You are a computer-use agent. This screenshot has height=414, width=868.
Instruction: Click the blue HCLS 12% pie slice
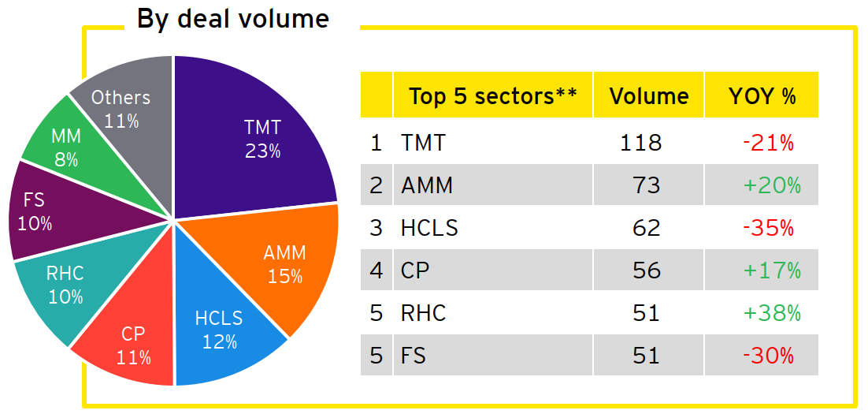[x=219, y=331]
